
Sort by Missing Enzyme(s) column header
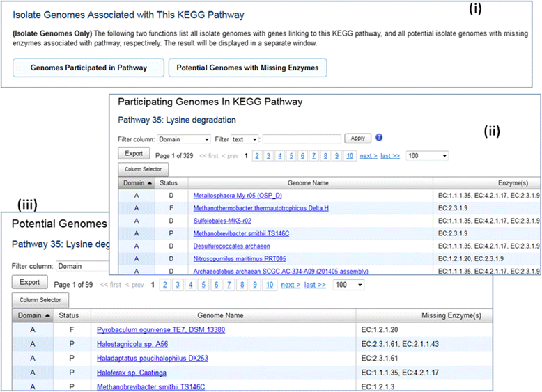pyautogui.click(x=424, y=315)
